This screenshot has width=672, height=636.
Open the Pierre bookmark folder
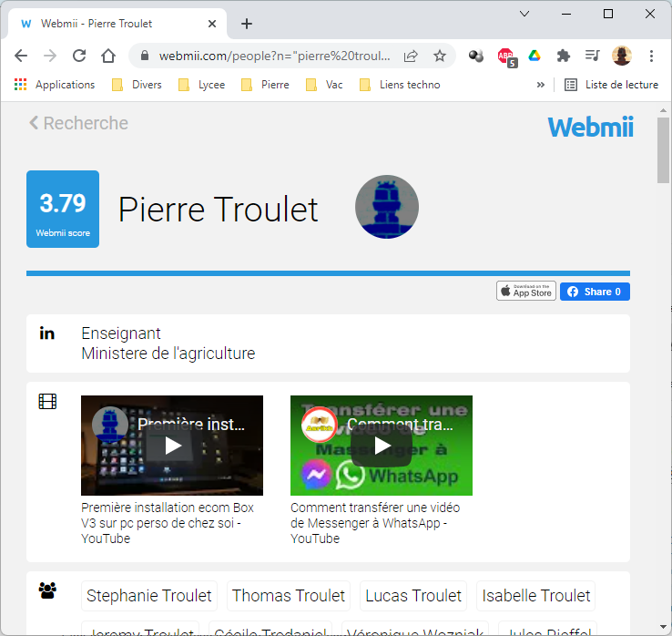pos(265,85)
